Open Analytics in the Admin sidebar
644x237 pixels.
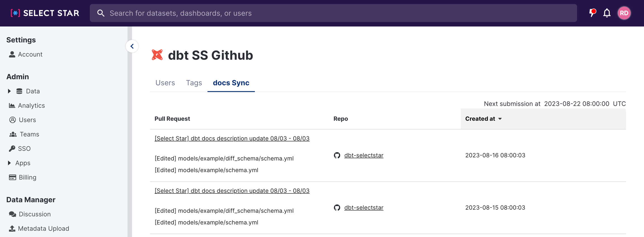click(x=31, y=106)
